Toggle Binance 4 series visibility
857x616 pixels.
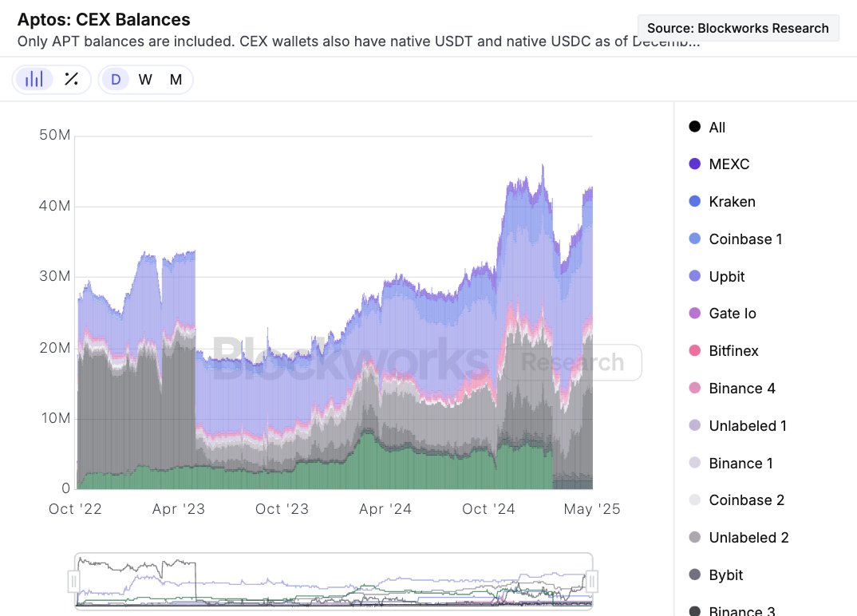coord(694,389)
